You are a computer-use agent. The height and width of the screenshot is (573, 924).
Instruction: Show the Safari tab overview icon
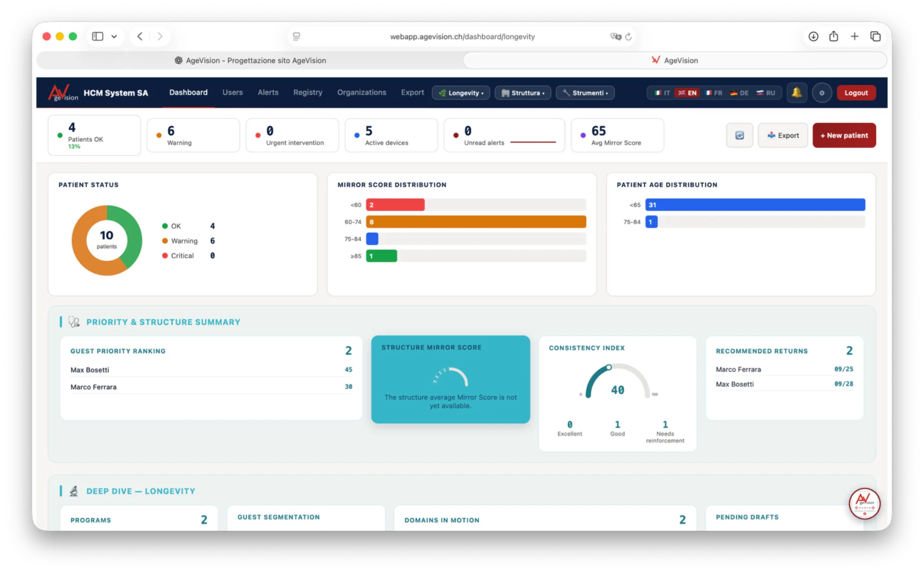pos(876,36)
